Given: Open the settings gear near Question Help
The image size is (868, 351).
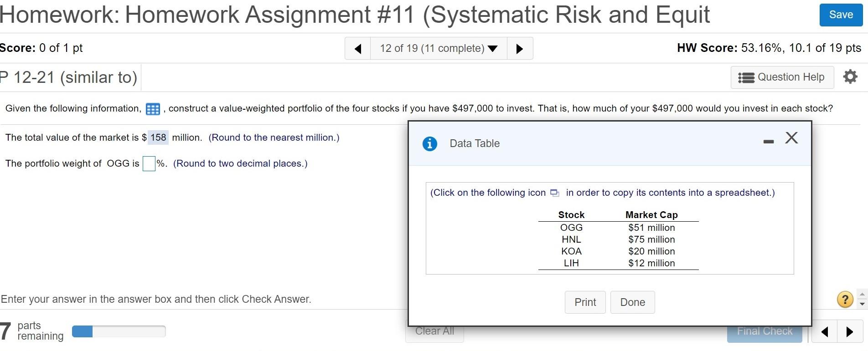Looking at the screenshot, I should click(850, 77).
